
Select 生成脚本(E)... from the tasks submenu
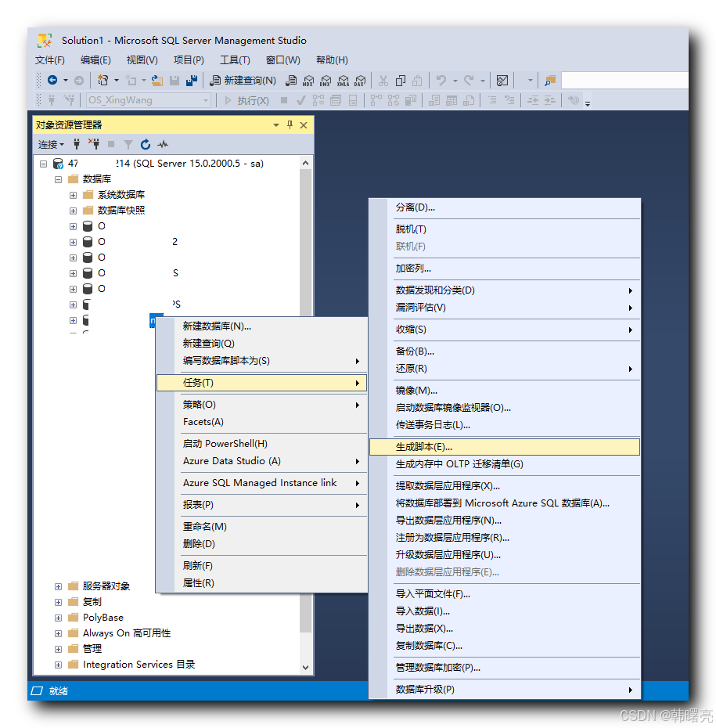point(505,447)
